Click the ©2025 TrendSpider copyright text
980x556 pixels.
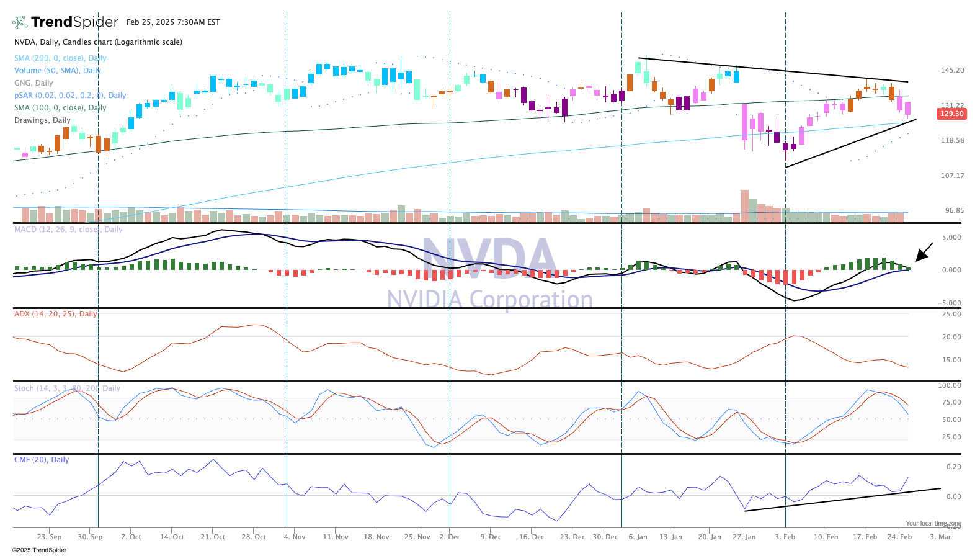39,550
